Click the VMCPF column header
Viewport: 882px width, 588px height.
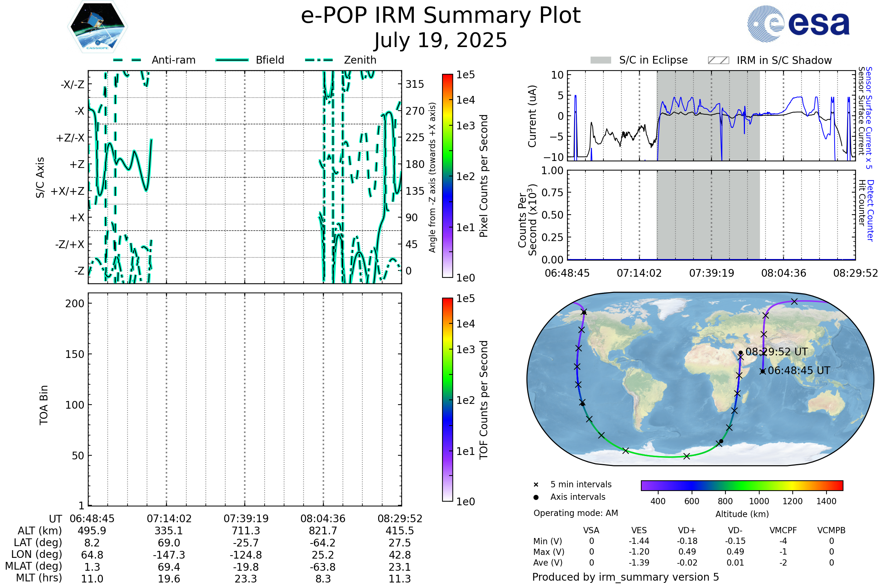pos(783,531)
